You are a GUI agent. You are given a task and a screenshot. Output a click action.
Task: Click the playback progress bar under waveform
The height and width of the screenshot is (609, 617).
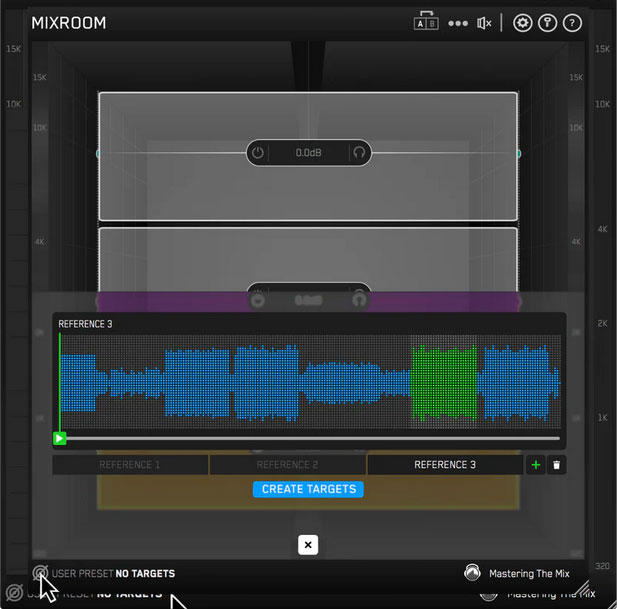(313, 438)
